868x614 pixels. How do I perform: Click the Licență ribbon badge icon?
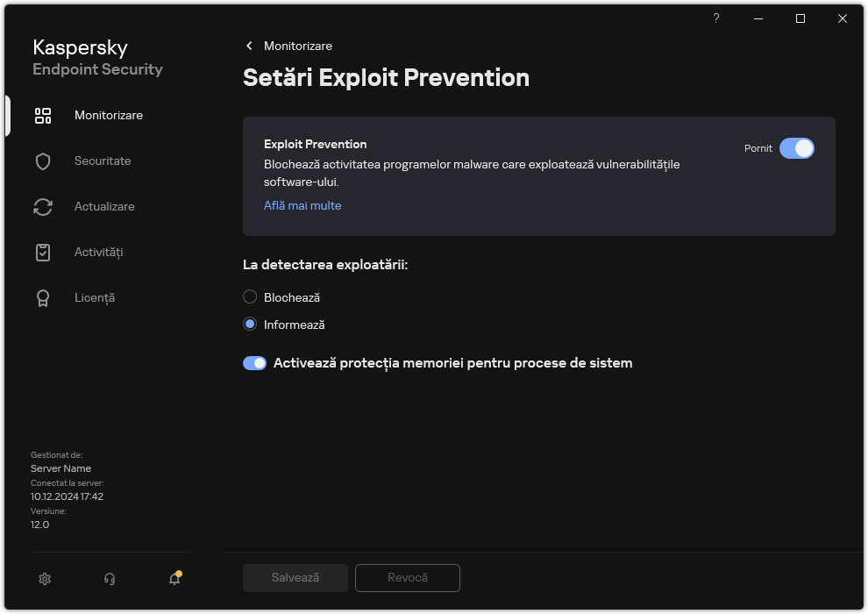(x=43, y=298)
